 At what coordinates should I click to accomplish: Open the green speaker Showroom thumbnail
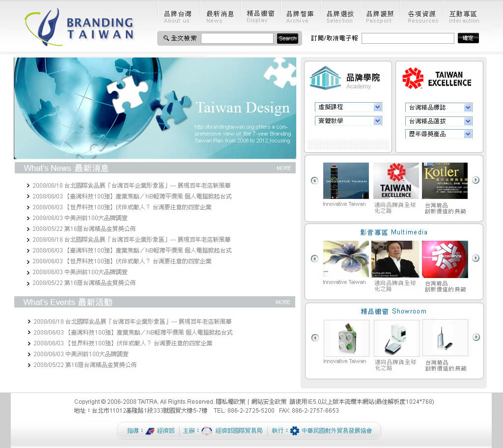coord(346,338)
